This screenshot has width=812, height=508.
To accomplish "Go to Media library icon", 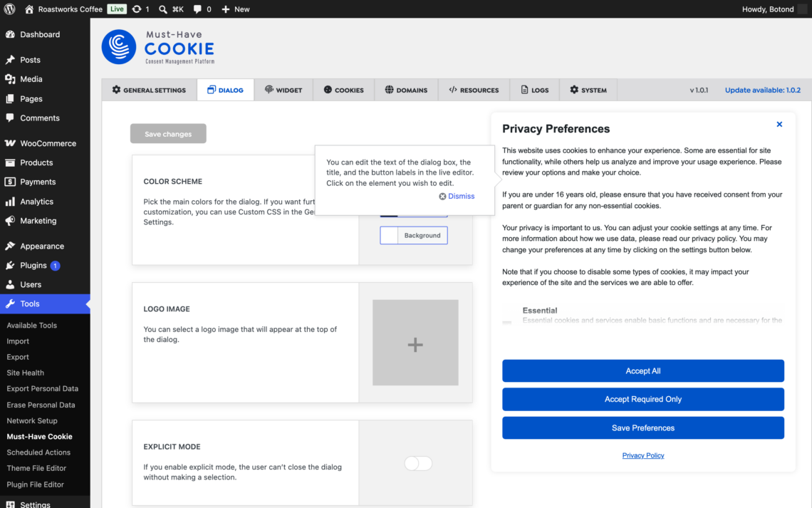I will [11, 78].
